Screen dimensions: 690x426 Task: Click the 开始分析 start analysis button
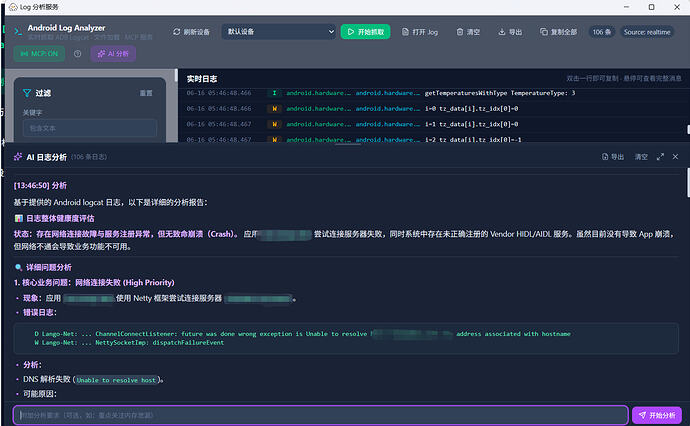click(x=657, y=415)
